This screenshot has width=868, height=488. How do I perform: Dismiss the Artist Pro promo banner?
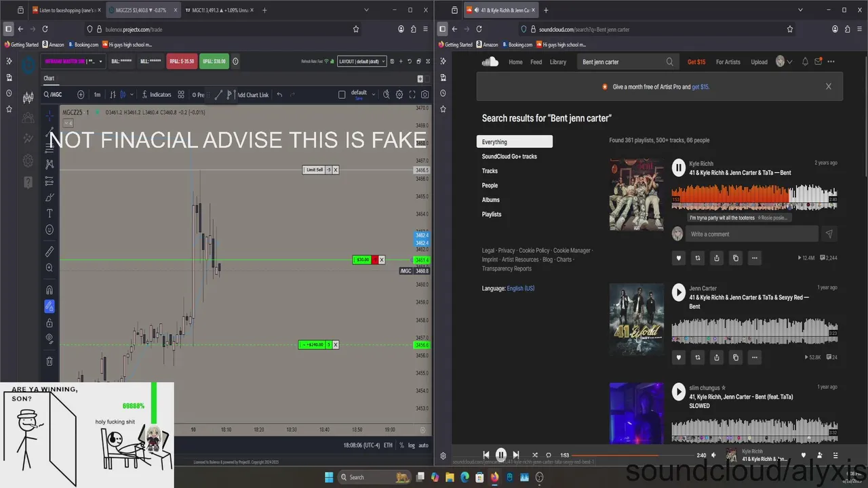click(x=828, y=87)
